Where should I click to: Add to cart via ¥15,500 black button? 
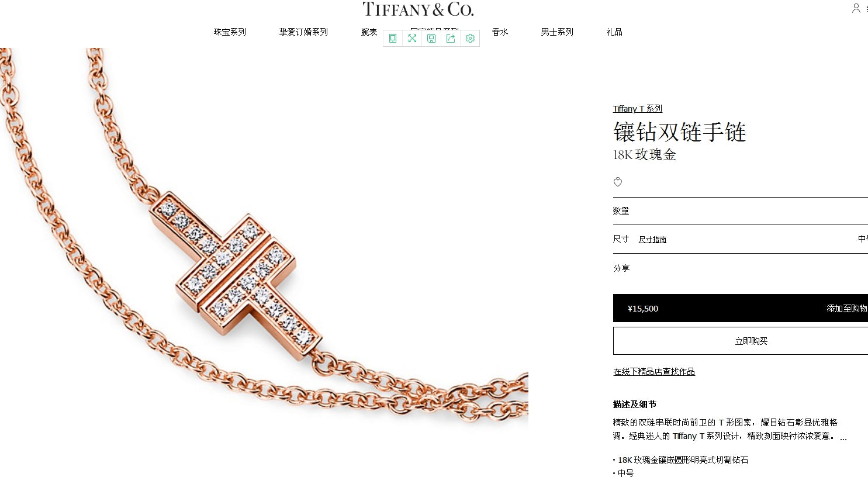pyautogui.click(x=741, y=308)
